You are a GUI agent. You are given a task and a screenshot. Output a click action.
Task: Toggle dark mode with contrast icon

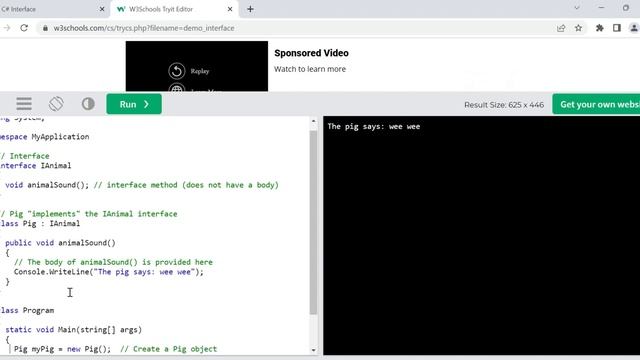point(88,104)
